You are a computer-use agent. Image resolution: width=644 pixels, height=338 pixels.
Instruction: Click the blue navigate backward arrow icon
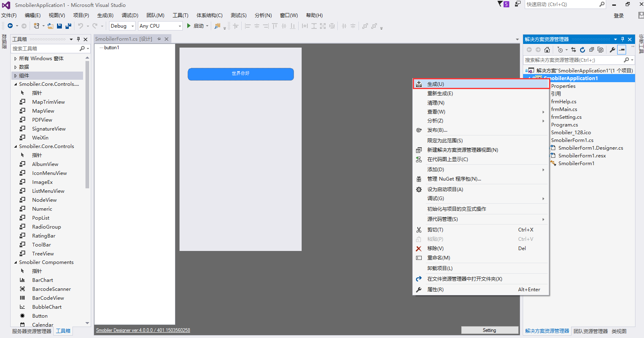coord(10,26)
